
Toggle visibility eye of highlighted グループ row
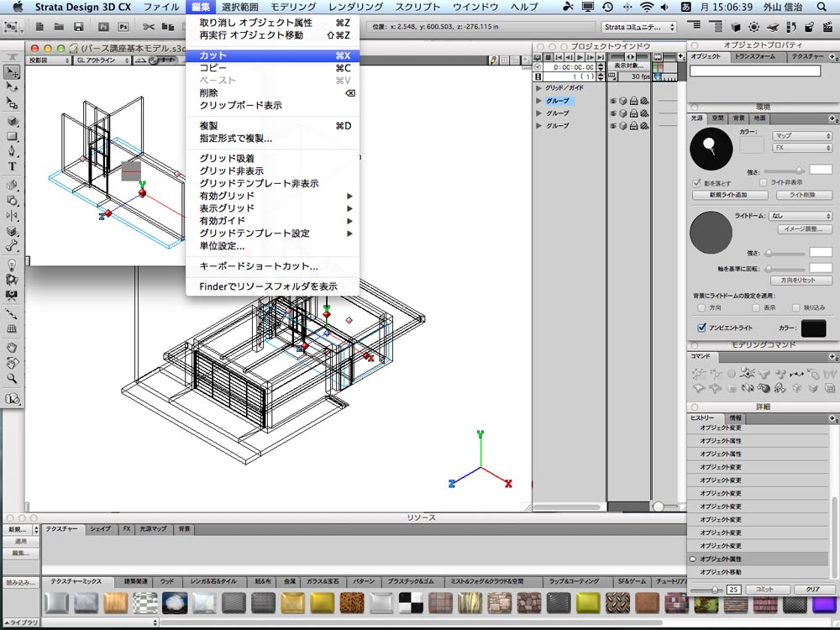pos(613,101)
